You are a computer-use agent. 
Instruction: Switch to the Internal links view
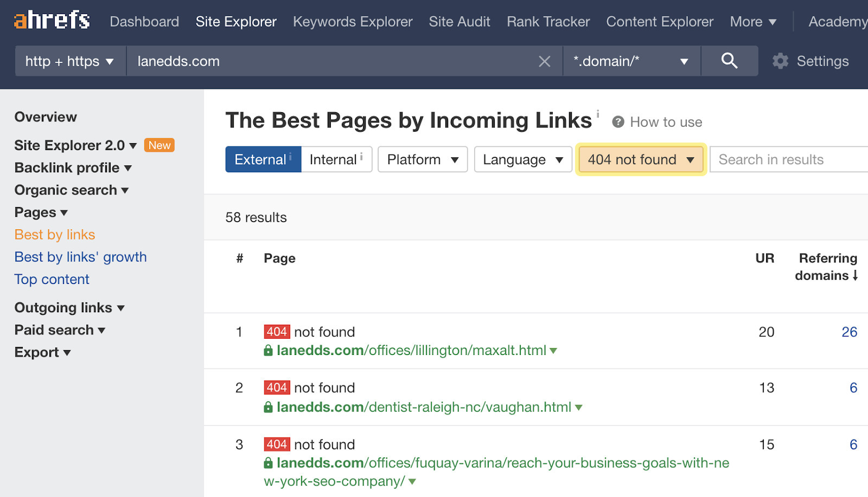[333, 159]
